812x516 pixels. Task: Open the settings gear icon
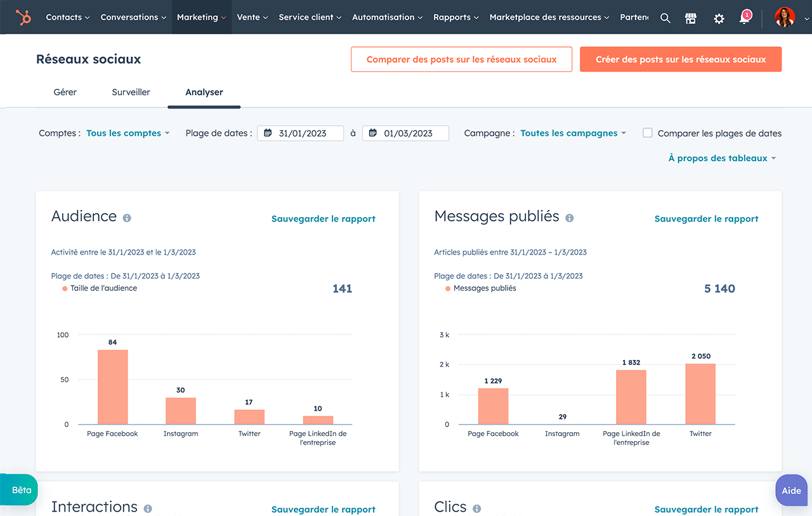pos(719,18)
